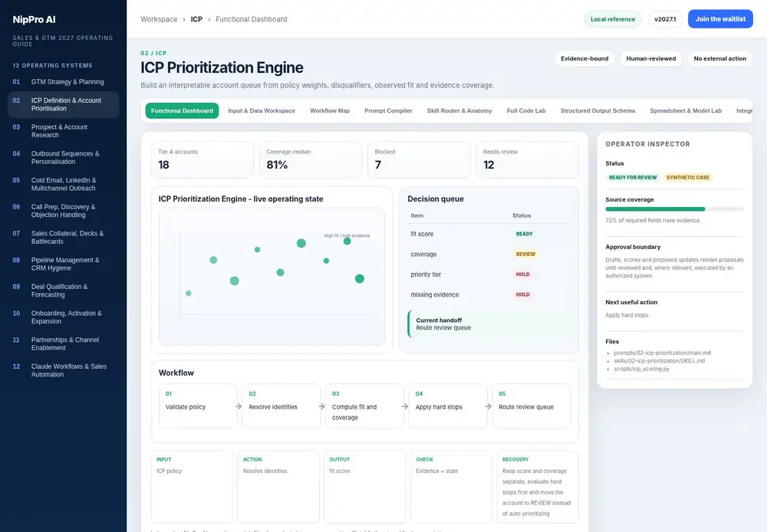Click HOLD badge for missing evidence
767x532 pixels.
pyautogui.click(x=522, y=294)
